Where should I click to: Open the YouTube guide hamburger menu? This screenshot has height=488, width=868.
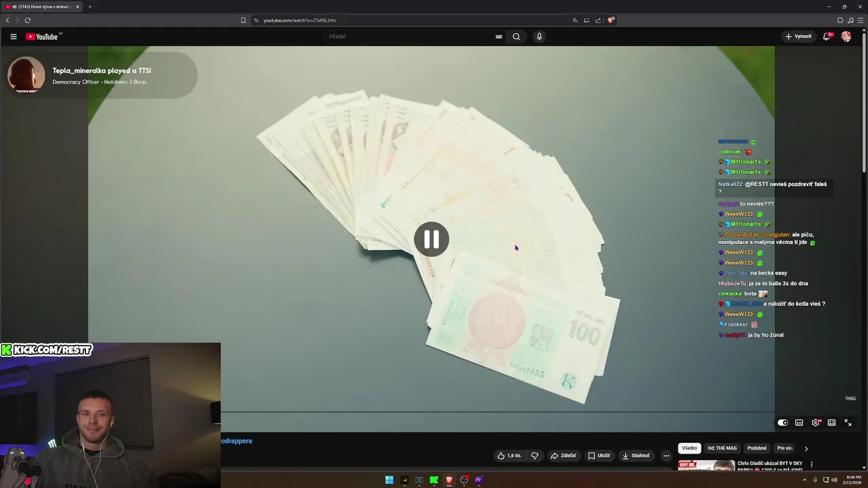[13, 37]
